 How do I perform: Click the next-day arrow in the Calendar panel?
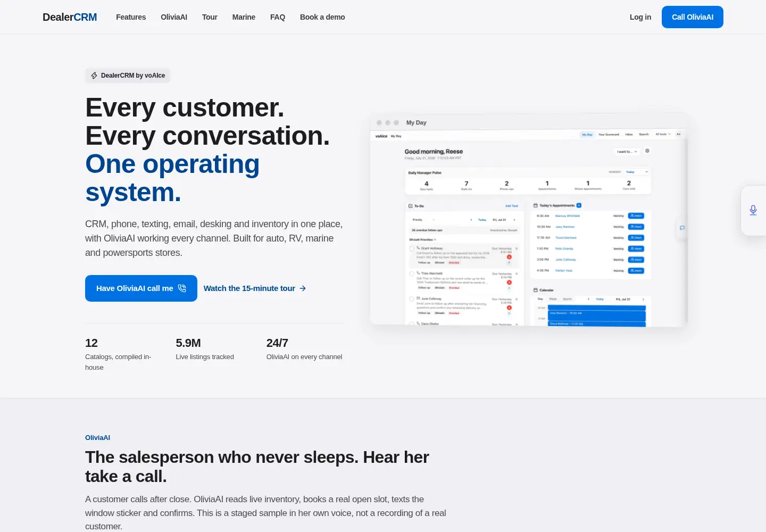(643, 300)
